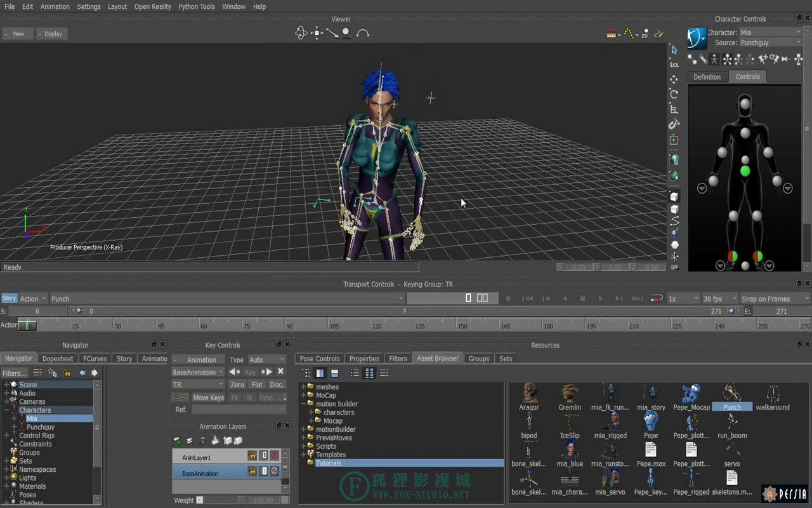This screenshot has height=508, width=812.
Task: Click the Zero button in Key Controls
Action: [x=237, y=385]
